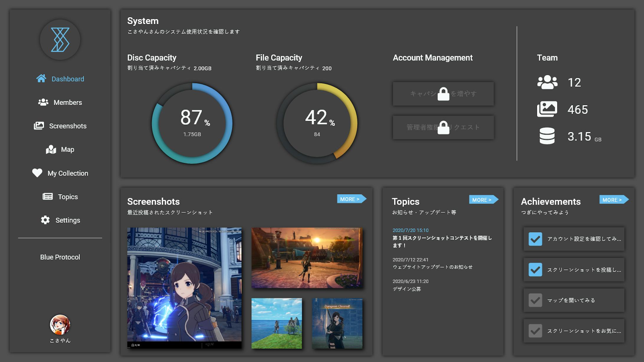Open the Blue Protocol sidebar entry
Image resolution: width=644 pixels, height=362 pixels.
[x=60, y=257]
